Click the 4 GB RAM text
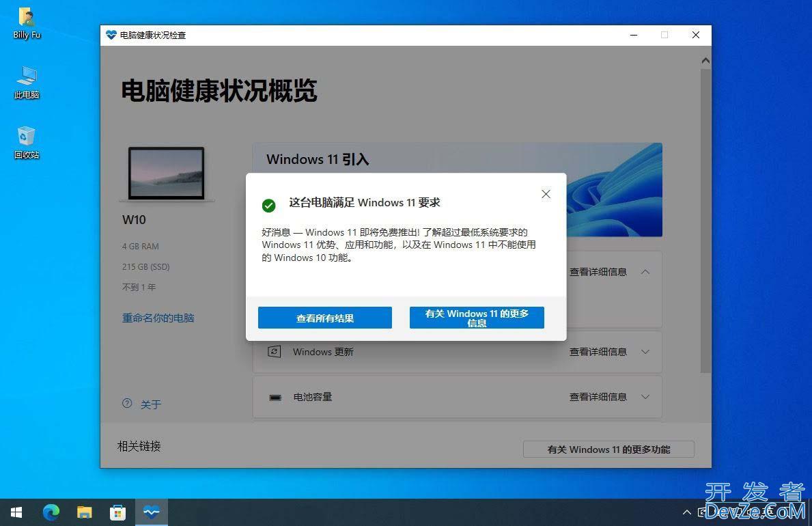The image size is (812, 526). click(140, 246)
